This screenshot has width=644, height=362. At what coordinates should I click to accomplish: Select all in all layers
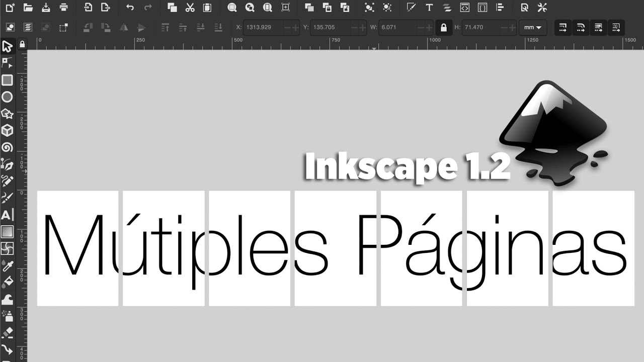click(28, 27)
